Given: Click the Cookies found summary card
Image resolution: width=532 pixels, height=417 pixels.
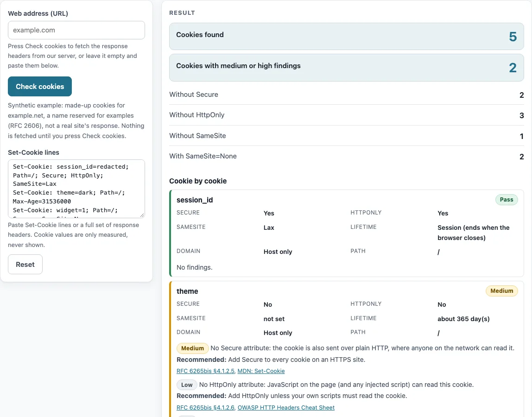Looking at the screenshot, I should coord(347,36).
